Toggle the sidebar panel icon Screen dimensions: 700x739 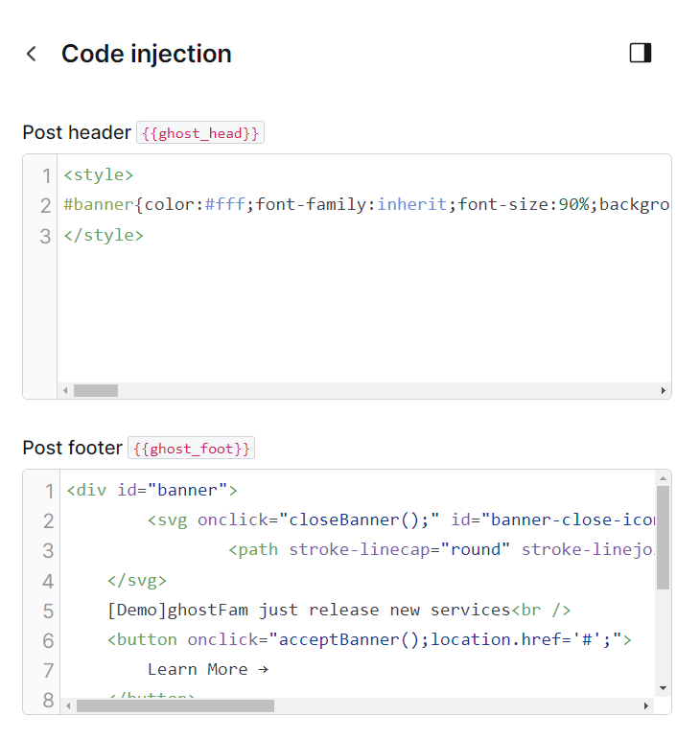pos(641,53)
